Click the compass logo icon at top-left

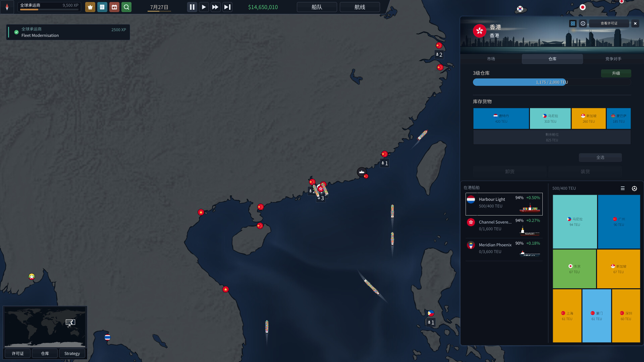point(7,7)
